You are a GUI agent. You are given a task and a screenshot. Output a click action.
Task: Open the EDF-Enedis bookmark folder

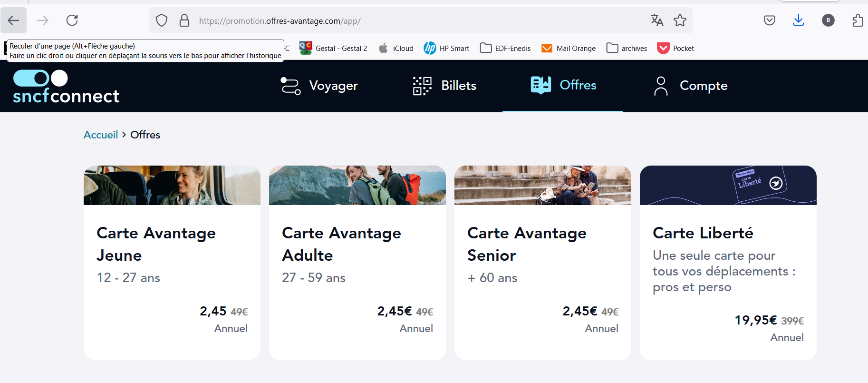[505, 48]
